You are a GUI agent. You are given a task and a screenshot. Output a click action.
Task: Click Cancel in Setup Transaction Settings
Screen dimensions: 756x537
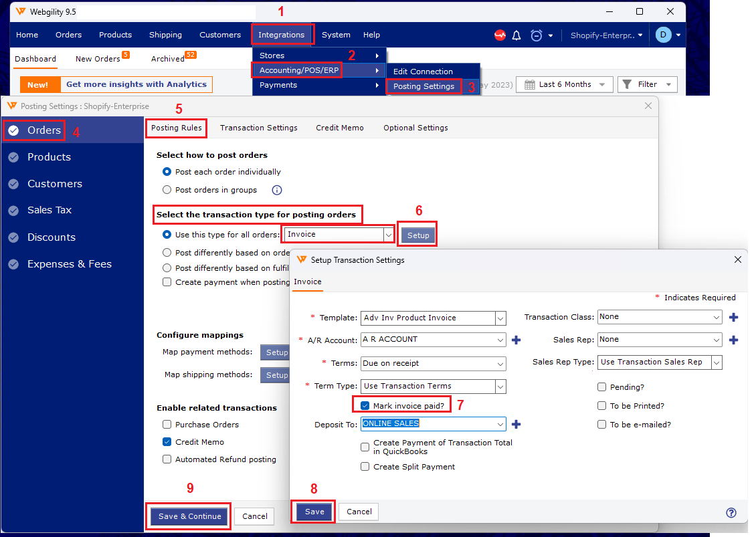point(359,512)
